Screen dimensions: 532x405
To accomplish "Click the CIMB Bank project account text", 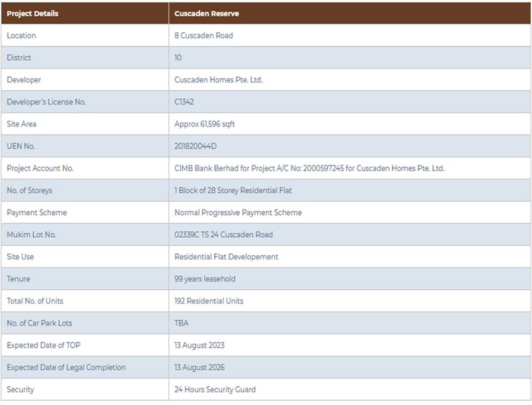I will pos(309,168).
